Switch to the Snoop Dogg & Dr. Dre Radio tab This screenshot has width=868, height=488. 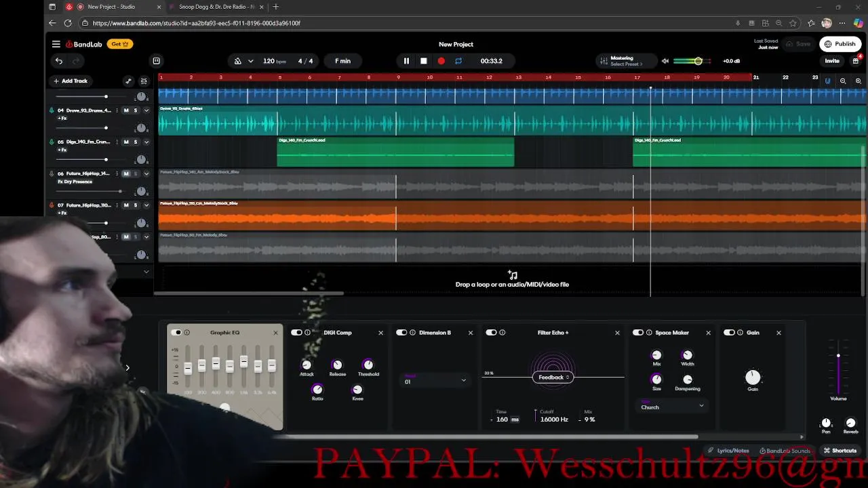(x=216, y=7)
